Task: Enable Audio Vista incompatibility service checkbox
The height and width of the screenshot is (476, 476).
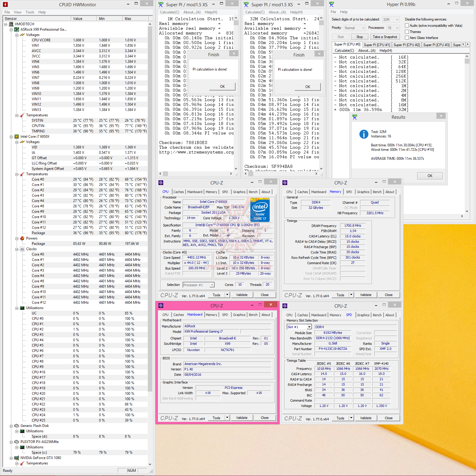Action: click(407, 26)
